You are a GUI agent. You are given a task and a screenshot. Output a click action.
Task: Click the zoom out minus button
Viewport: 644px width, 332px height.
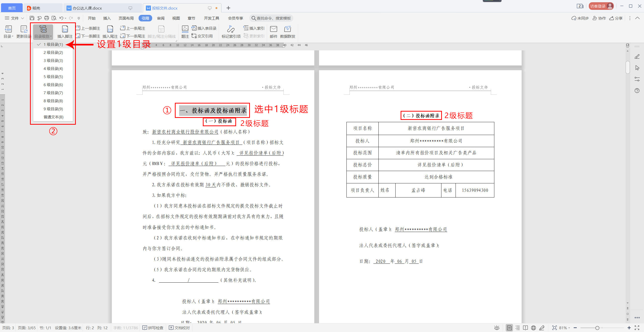(575, 328)
